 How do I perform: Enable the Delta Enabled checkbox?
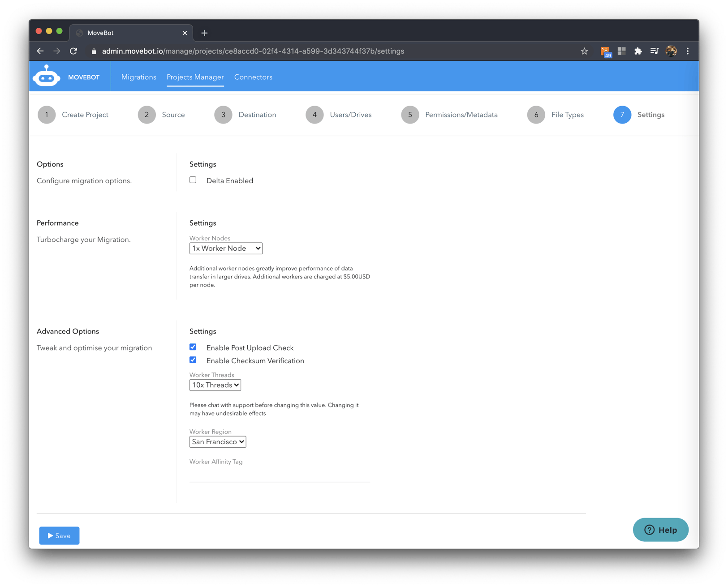tap(193, 180)
